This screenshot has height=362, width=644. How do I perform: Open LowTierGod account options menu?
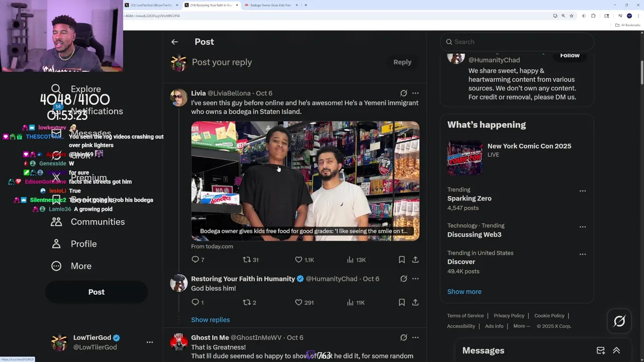point(149,342)
